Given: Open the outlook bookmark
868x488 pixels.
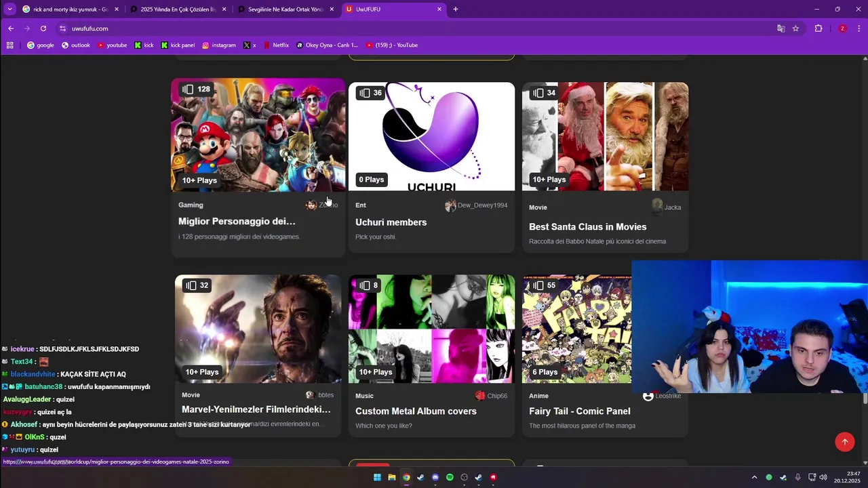Looking at the screenshot, I should click(76, 45).
